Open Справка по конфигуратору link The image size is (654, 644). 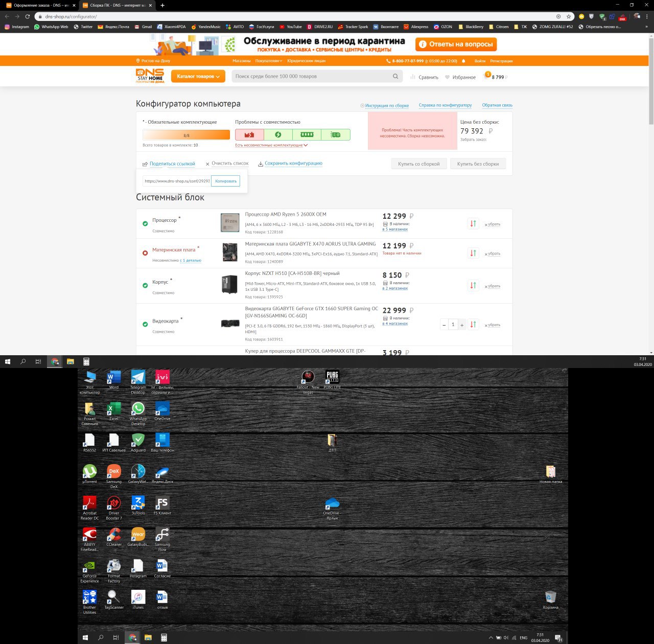pyautogui.click(x=445, y=105)
